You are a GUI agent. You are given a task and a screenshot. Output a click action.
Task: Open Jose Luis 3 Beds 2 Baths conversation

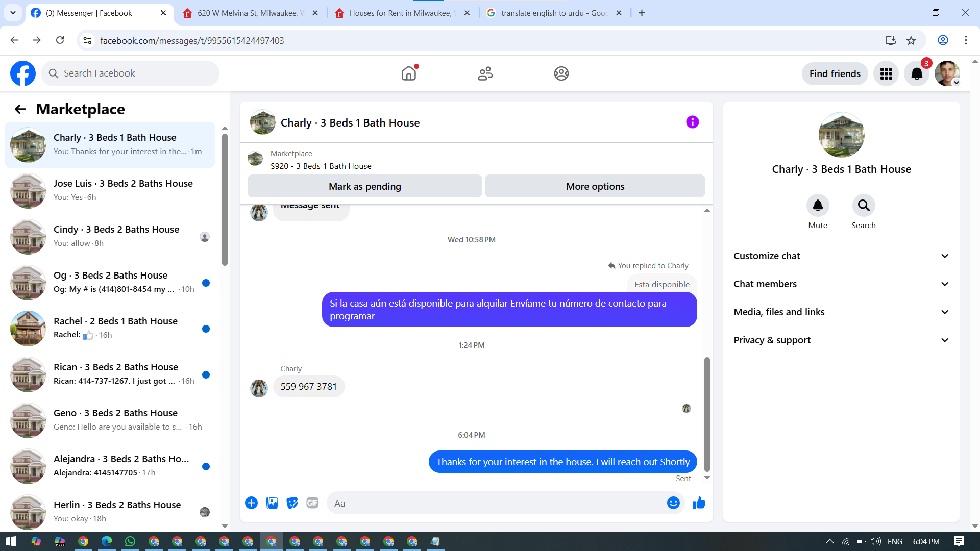click(110, 190)
